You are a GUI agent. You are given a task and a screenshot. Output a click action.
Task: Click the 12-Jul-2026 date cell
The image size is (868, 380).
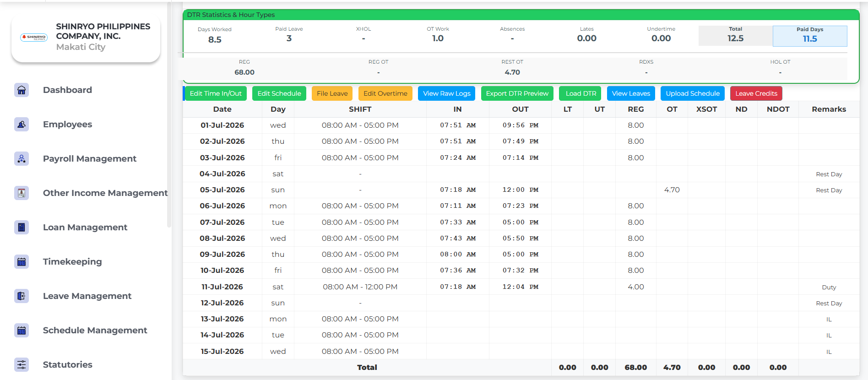click(x=222, y=303)
